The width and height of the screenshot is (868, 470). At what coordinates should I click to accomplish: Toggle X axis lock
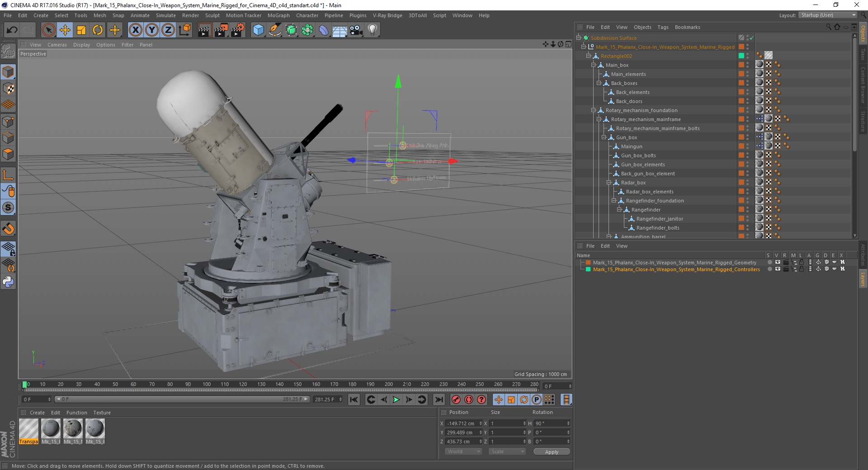click(x=135, y=30)
